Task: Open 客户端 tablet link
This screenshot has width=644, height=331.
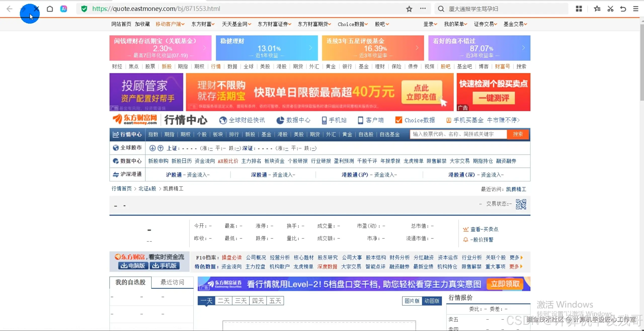Action: pyautogui.click(x=371, y=120)
